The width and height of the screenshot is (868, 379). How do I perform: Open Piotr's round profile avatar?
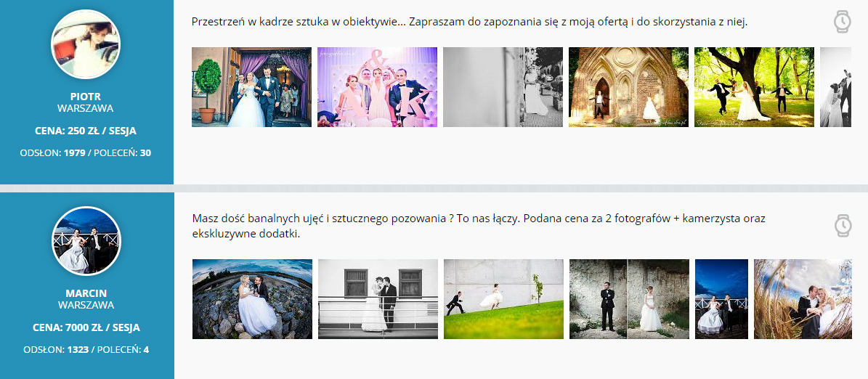(86, 45)
